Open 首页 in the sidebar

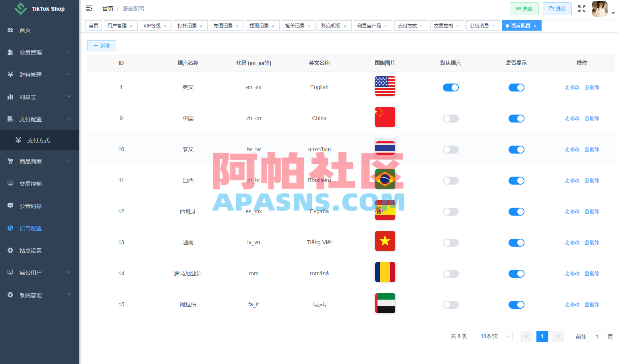(x=39, y=30)
